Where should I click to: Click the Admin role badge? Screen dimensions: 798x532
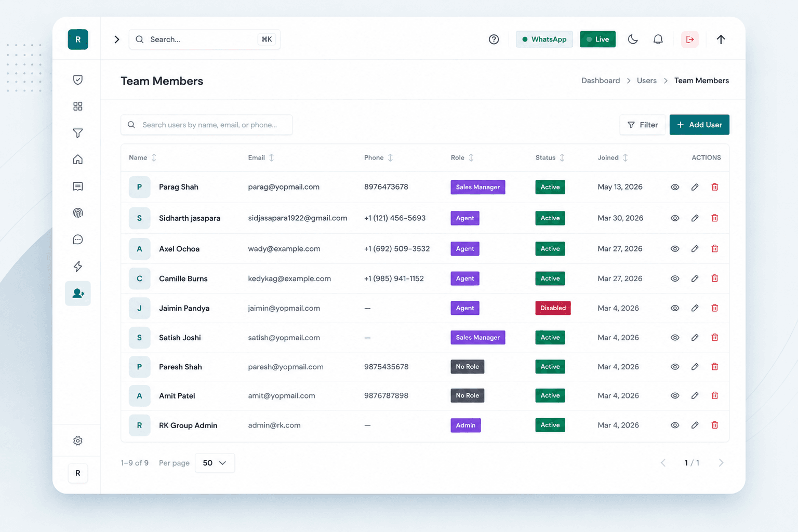(465, 425)
